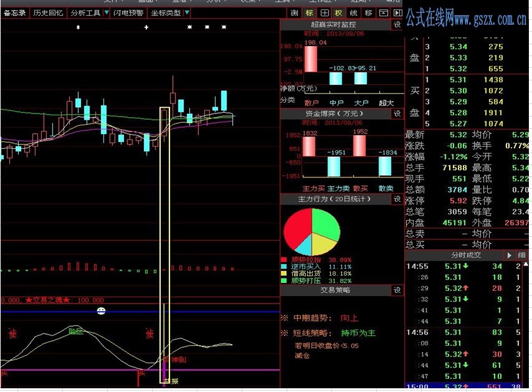532x392 pixels.
Task: Toggle the 权 adjustment toolbar icon
Action: coord(339,13)
